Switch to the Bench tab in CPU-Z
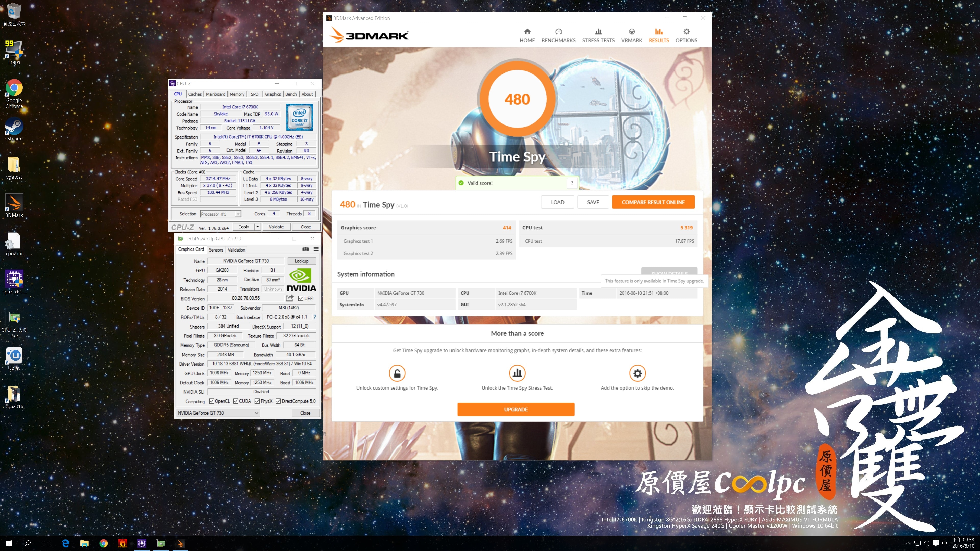Screen dimensions: 980x551 (x=291, y=94)
